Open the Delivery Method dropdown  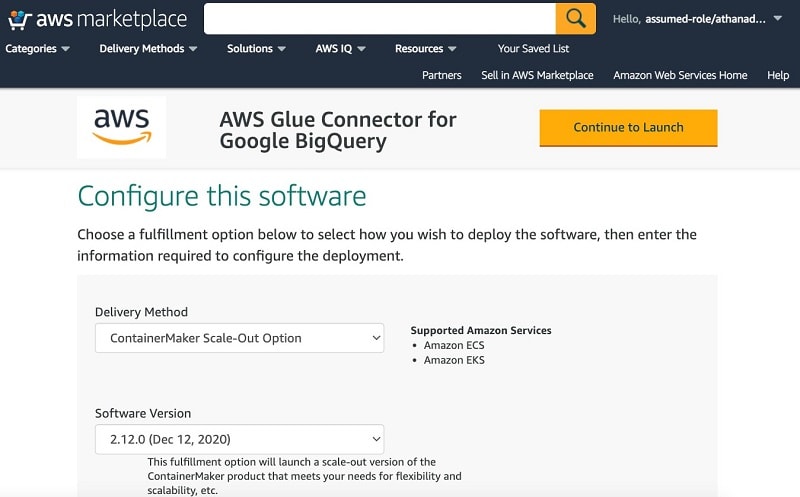coord(239,338)
